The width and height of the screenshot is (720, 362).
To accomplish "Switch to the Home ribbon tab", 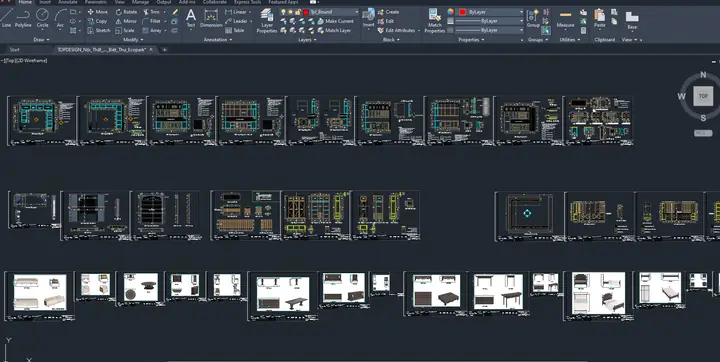I will (x=25, y=2).
